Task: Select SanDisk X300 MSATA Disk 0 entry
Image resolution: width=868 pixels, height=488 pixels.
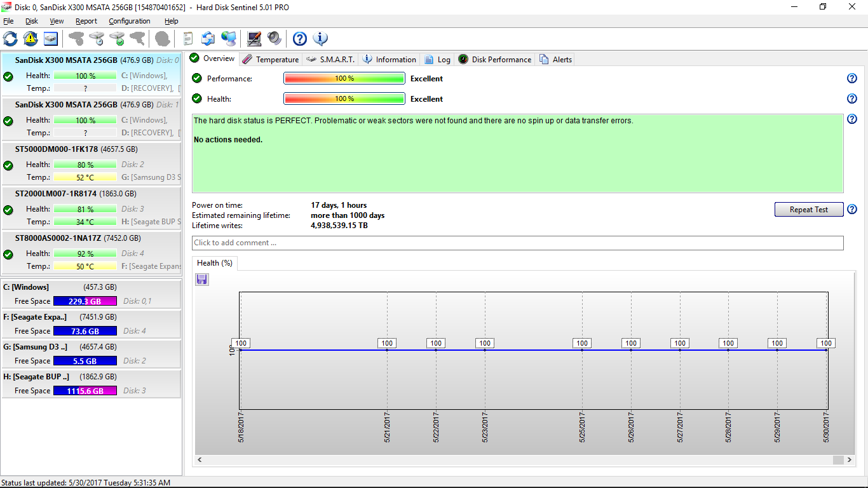Action: coord(92,74)
